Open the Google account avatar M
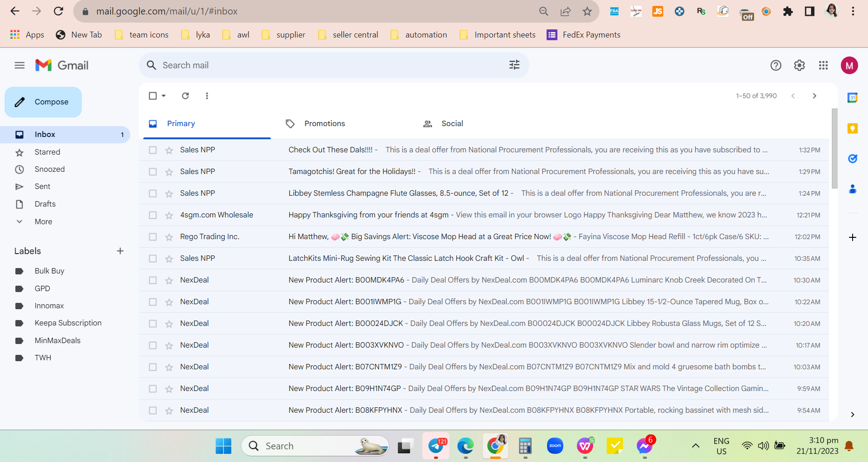Screen dimensions: 868x462 tap(849, 66)
